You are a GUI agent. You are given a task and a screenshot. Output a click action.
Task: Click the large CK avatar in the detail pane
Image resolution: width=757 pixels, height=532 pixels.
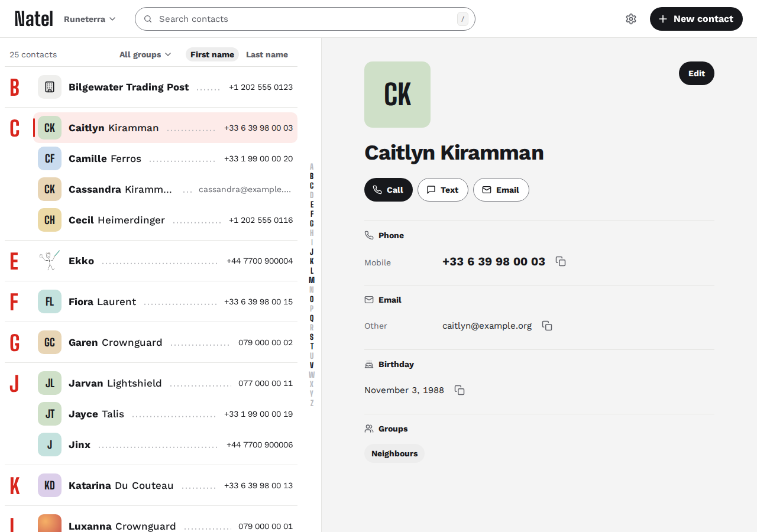[397, 95]
